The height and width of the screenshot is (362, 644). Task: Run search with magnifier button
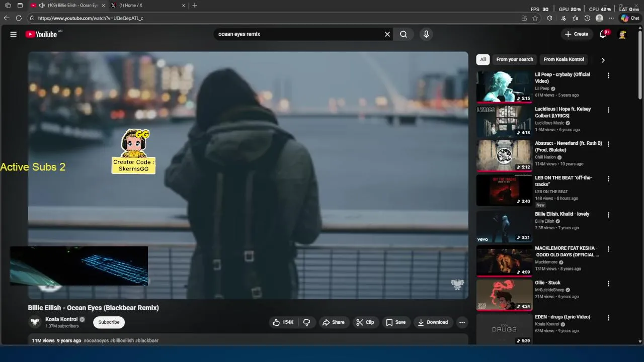click(404, 34)
